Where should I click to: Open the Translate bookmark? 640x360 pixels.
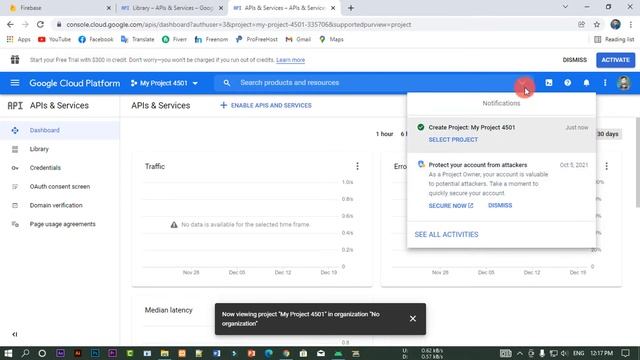click(138, 40)
